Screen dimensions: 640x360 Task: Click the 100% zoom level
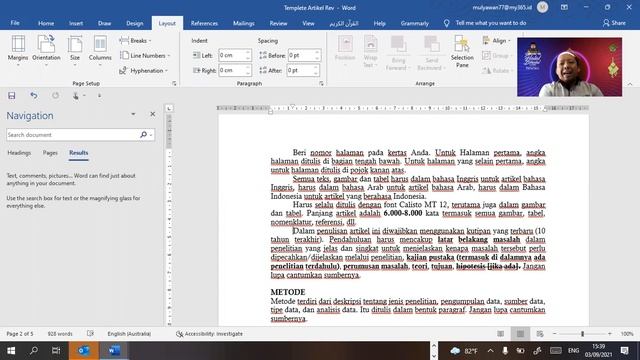(627, 333)
